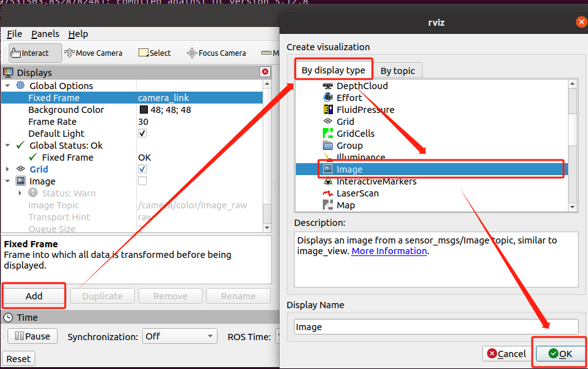Close the Displays panel

(x=265, y=72)
